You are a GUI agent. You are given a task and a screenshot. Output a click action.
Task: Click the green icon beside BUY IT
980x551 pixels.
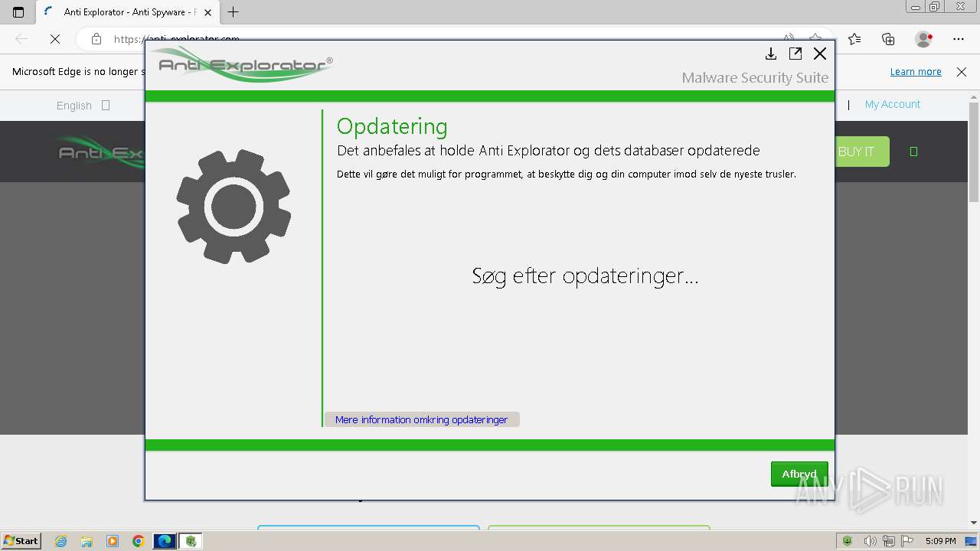(x=913, y=152)
